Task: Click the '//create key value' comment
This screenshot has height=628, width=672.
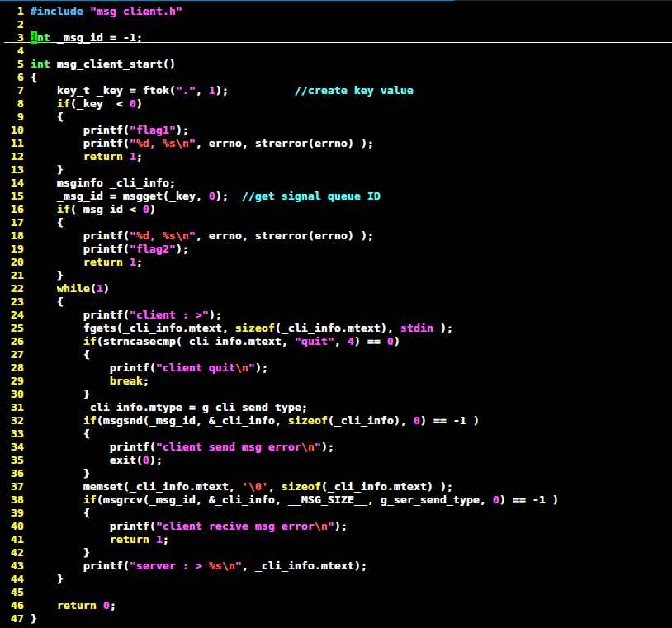Action: [x=354, y=91]
